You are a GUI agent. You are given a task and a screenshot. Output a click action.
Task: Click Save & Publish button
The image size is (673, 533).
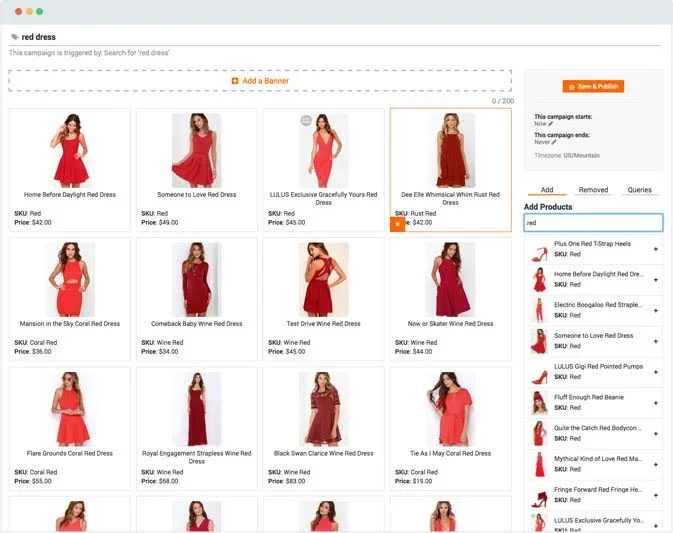click(593, 87)
